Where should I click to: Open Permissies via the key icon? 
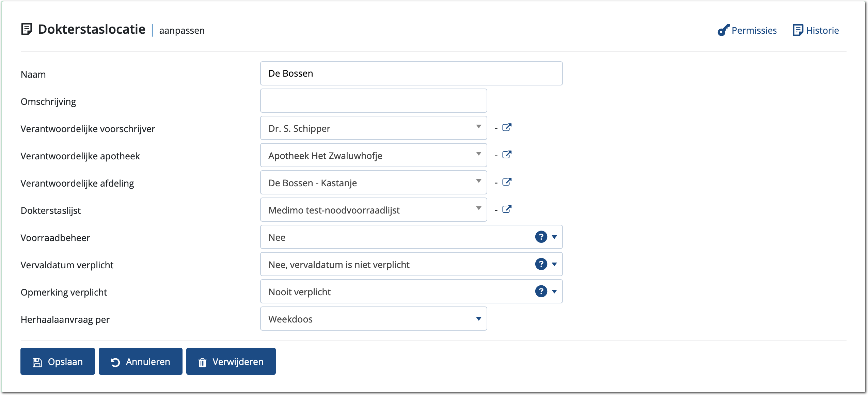click(x=723, y=30)
